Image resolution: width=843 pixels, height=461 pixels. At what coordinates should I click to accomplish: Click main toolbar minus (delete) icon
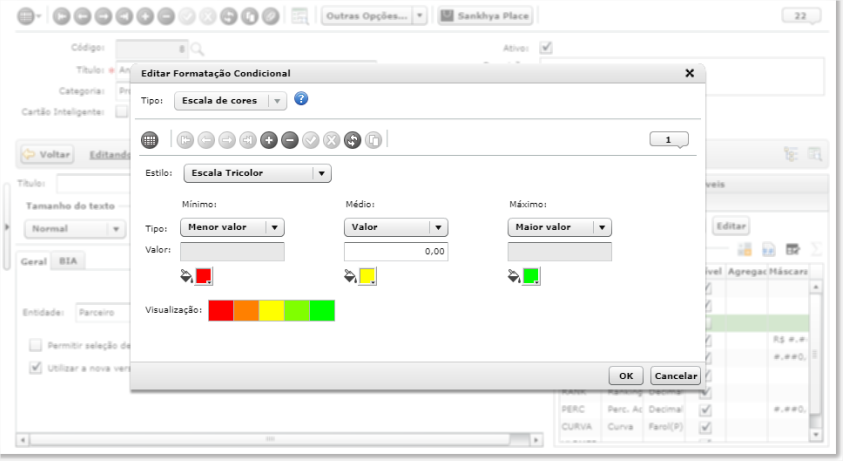coord(166,16)
